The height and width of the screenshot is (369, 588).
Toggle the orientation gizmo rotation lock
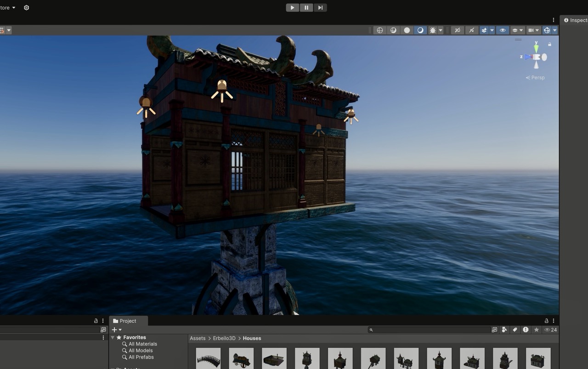[x=550, y=45]
